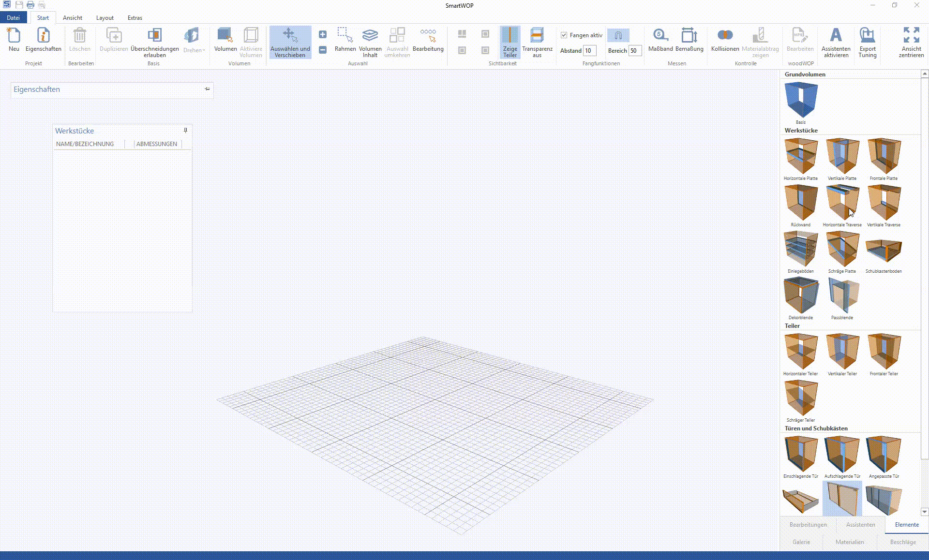Activate the Maßband measuring tool

(660, 41)
